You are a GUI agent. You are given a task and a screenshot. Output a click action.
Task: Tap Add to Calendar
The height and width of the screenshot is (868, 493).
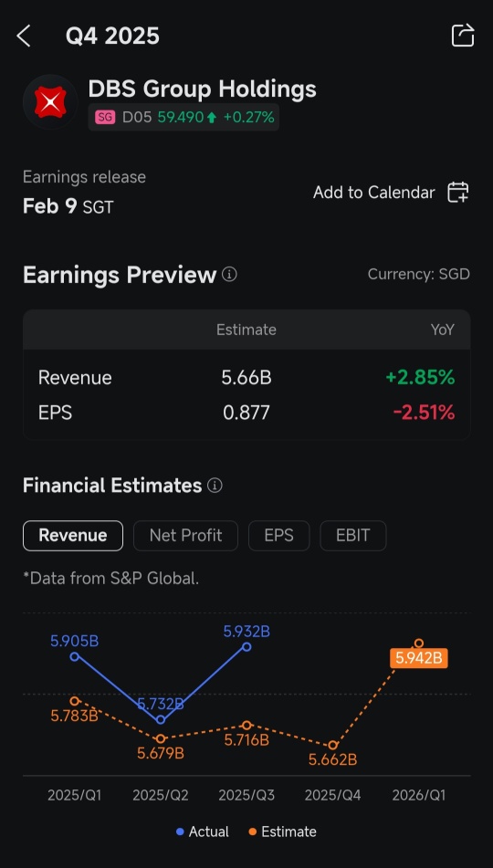click(374, 193)
